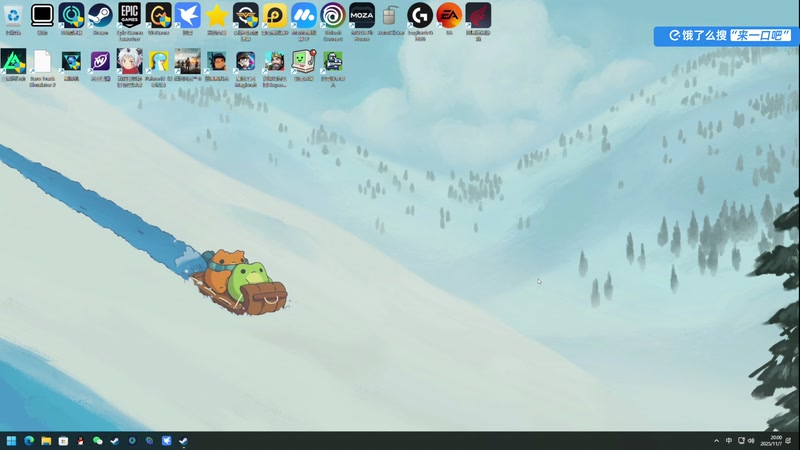Viewport: 800px width, 450px height.
Task: Open the WeGame orange G shortcut
Action: coord(159,15)
